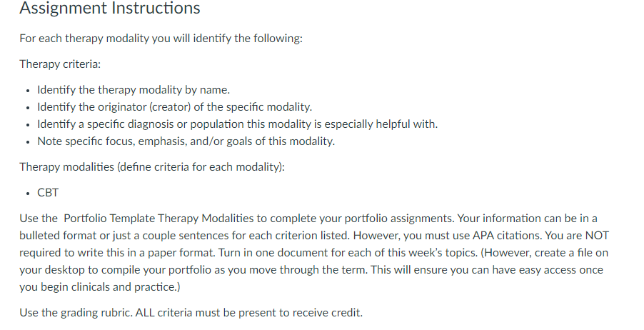The width and height of the screenshot is (644, 330).
Task: Select the bullet 'Identify the therapy modality by name'
Action: [x=134, y=90]
